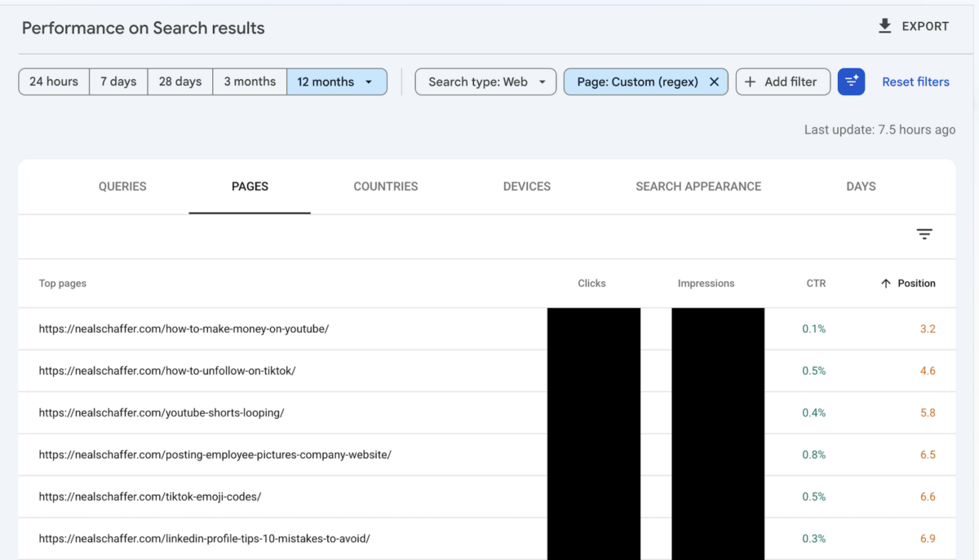Switch to the Days tab
The width and height of the screenshot is (979, 560).
tap(861, 187)
